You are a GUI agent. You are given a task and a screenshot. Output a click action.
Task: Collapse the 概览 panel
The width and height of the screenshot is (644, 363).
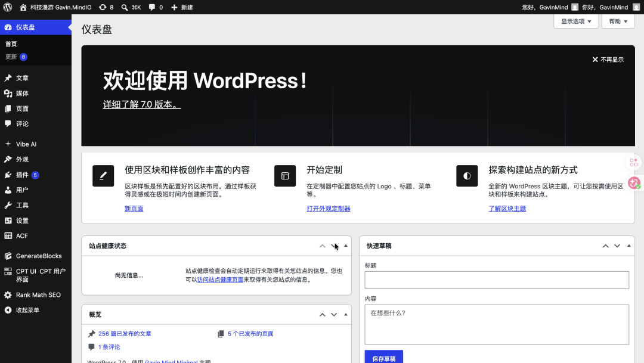point(345,315)
